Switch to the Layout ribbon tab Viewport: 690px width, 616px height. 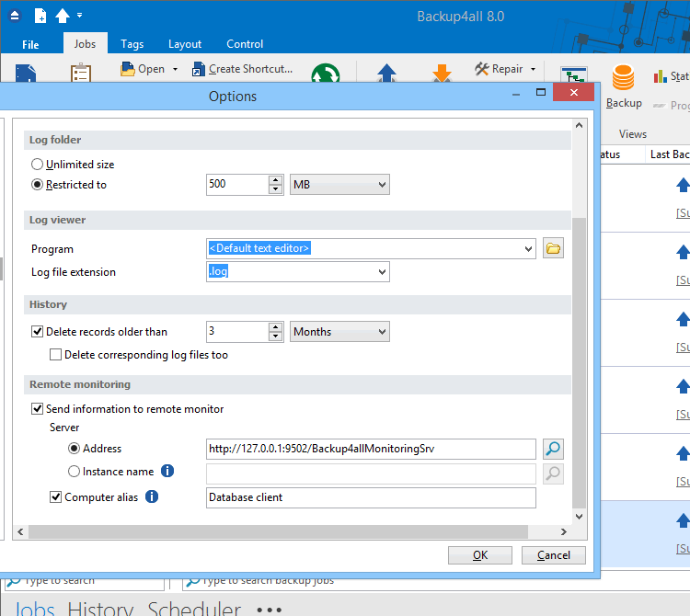pyautogui.click(x=185, y=44)
